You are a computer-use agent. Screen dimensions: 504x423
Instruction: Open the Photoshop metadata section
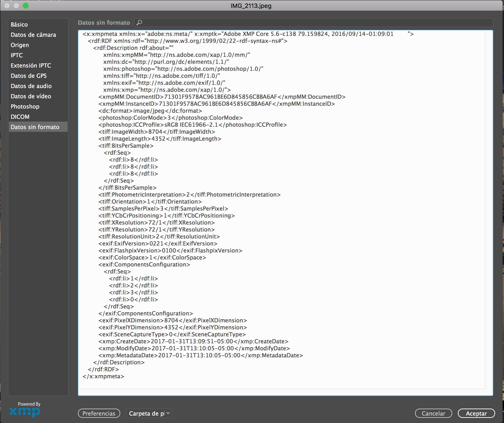click(25, 106)
